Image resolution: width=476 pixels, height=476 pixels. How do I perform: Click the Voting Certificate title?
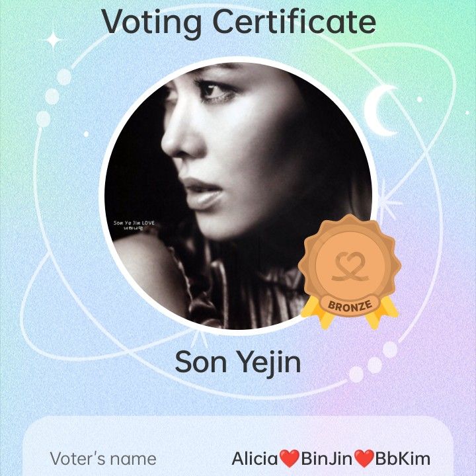point(239,22)
